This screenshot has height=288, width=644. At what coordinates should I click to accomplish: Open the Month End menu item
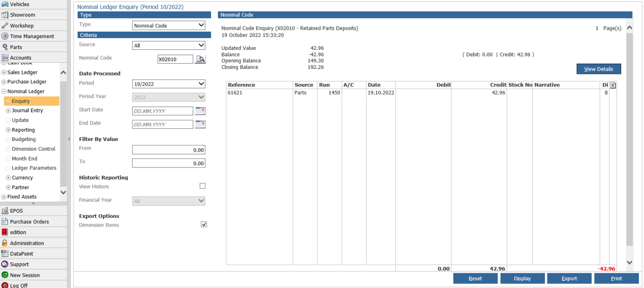point(25,159)
